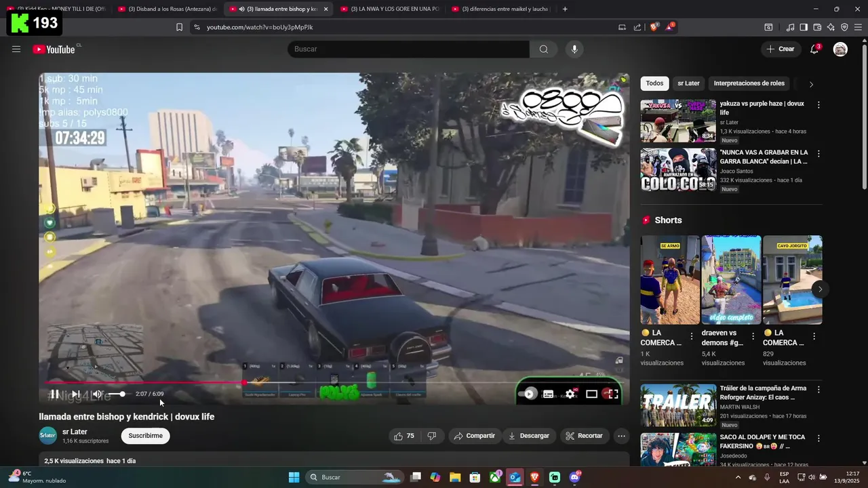Open the browser main hamburger menu
868x488 pixels.
click(x=858, y=27)
